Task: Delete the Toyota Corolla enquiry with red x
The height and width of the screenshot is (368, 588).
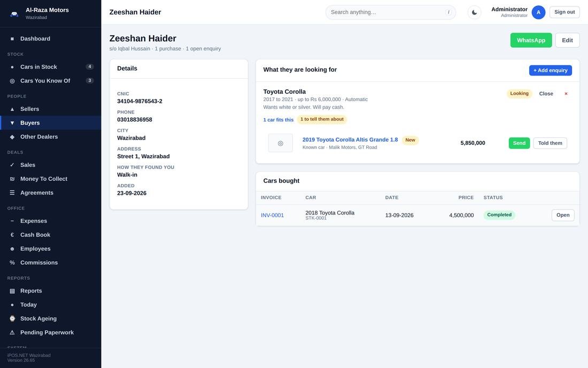Action: pos(566,94)
